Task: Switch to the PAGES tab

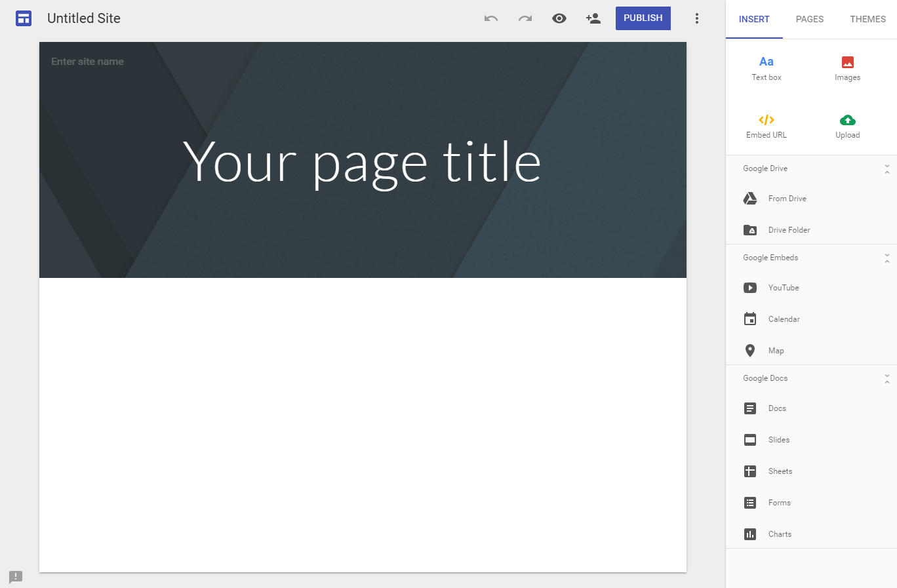Action: pos(809,19)
